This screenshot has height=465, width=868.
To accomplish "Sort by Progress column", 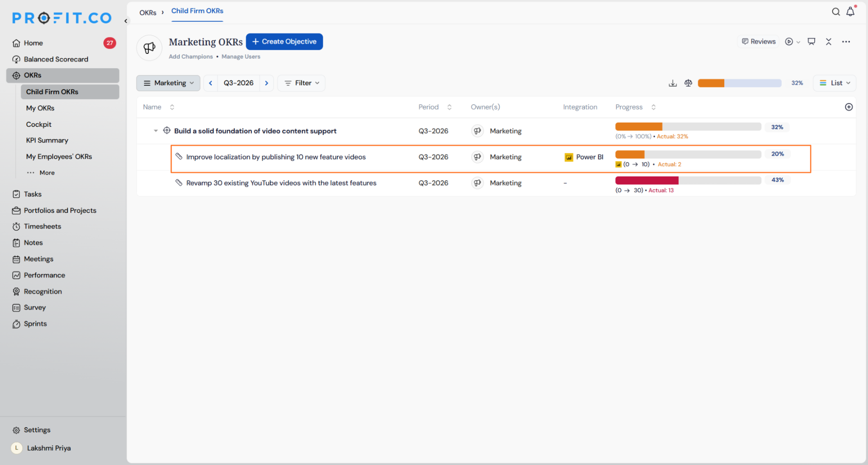I will click(x=653, y=107).
